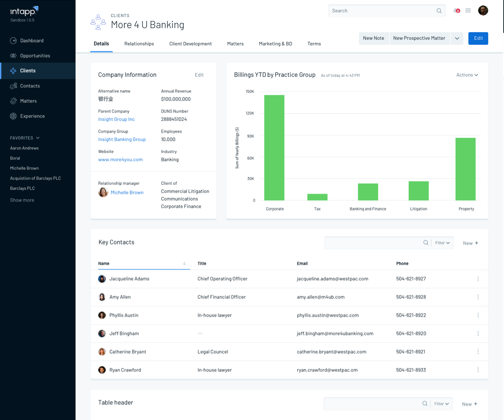Click Jacqueline Adams' avatar
This screenshot has width=504, height=420.
pyautogui.click(x=102, y=279)
